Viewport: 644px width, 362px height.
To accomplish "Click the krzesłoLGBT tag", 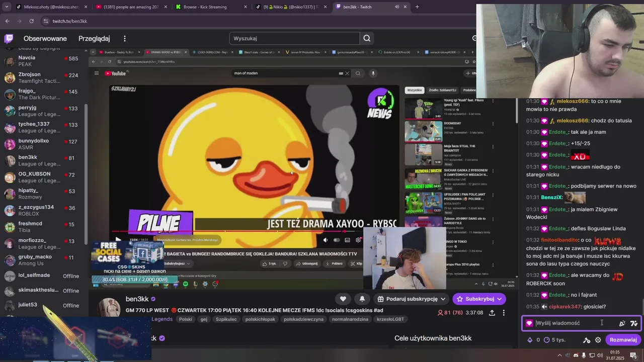I will (x=390, y=319).
